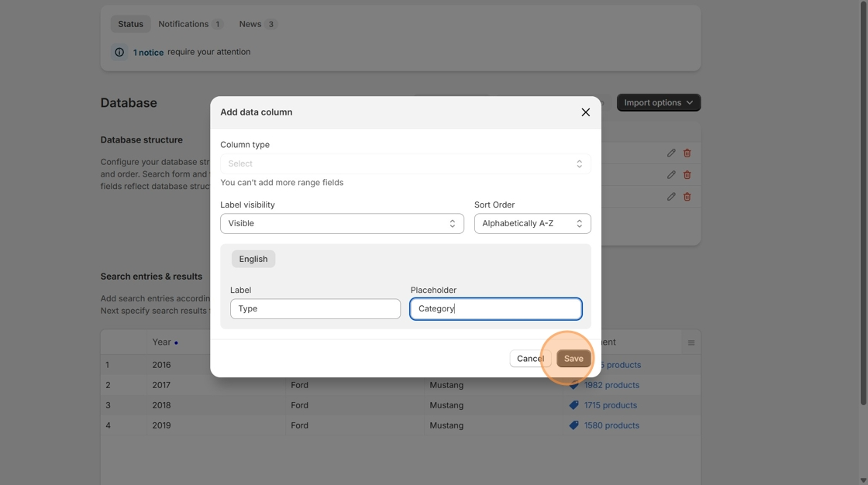Select the 2018 year cell

[x=216, y=405]
